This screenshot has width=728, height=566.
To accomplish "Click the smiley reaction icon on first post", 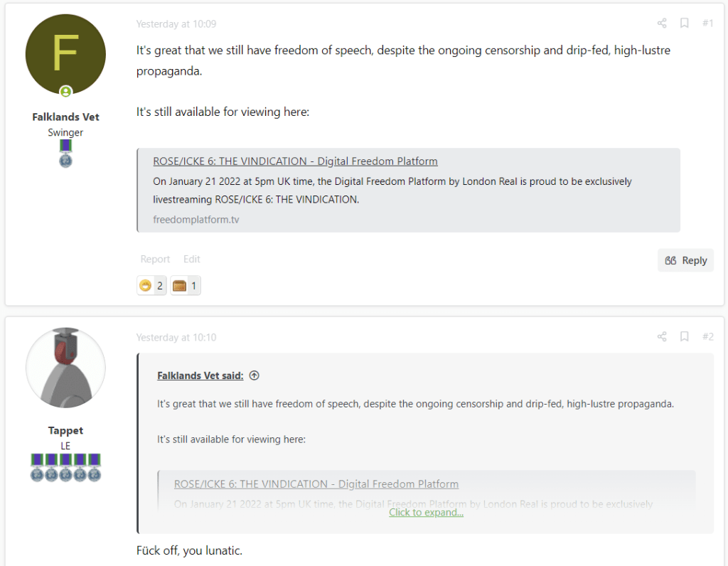I will pyautogui.click(x=146, y=286).
